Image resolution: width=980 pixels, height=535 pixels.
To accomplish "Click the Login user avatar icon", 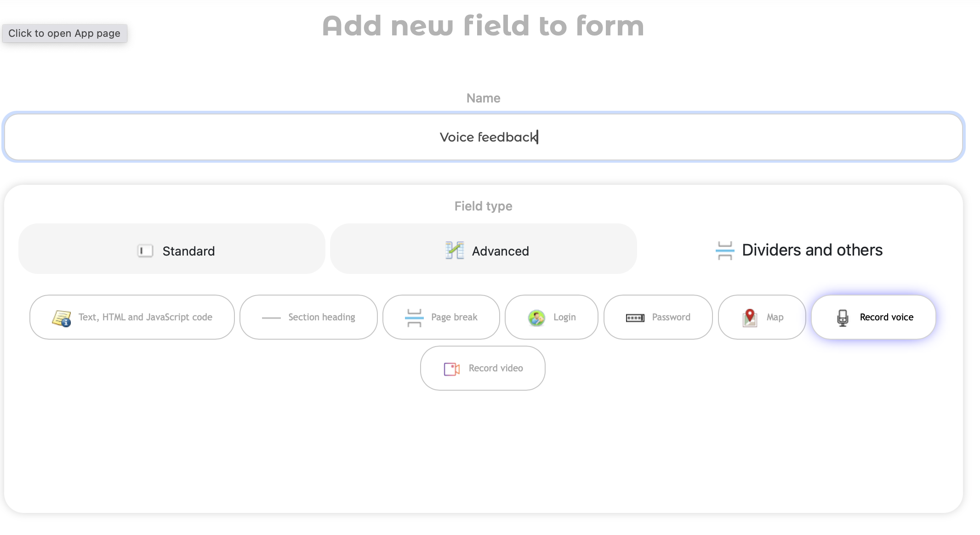I will (x=536, y=318).
